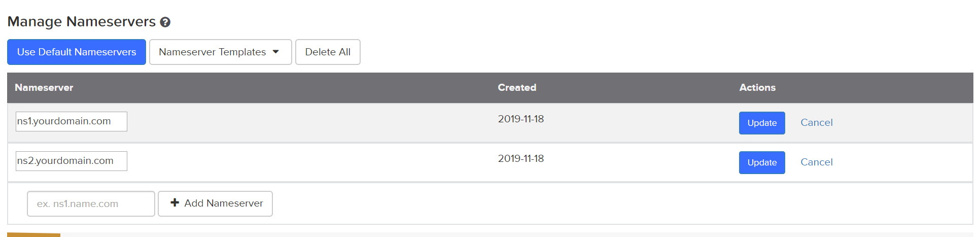980x237 pixels.
Task: Click the Manage Nameservers heading
Action: click(82, 21)
